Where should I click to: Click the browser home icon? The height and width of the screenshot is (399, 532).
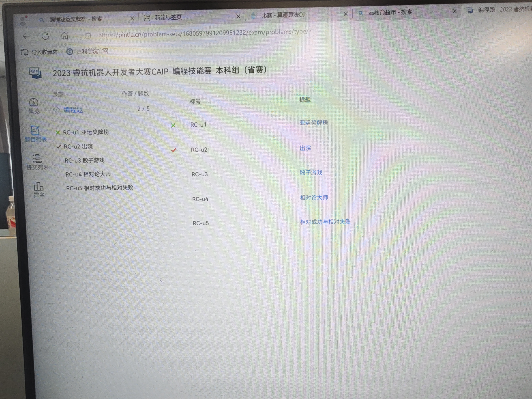click(x=64, y=36)
